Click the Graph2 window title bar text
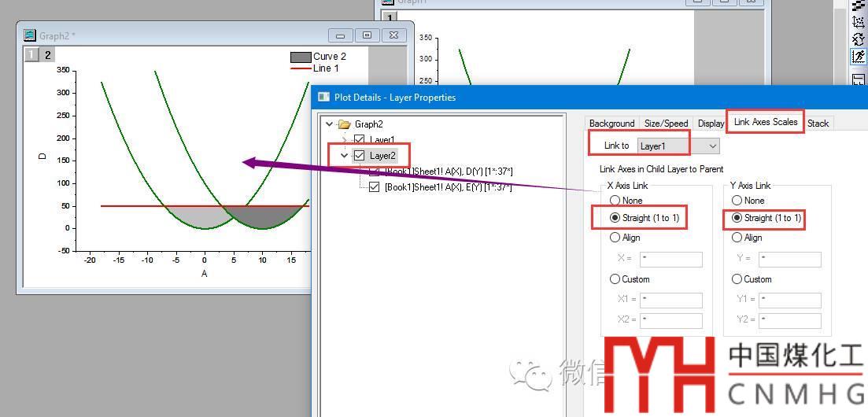The image size is (868, 417). [57, 36]
